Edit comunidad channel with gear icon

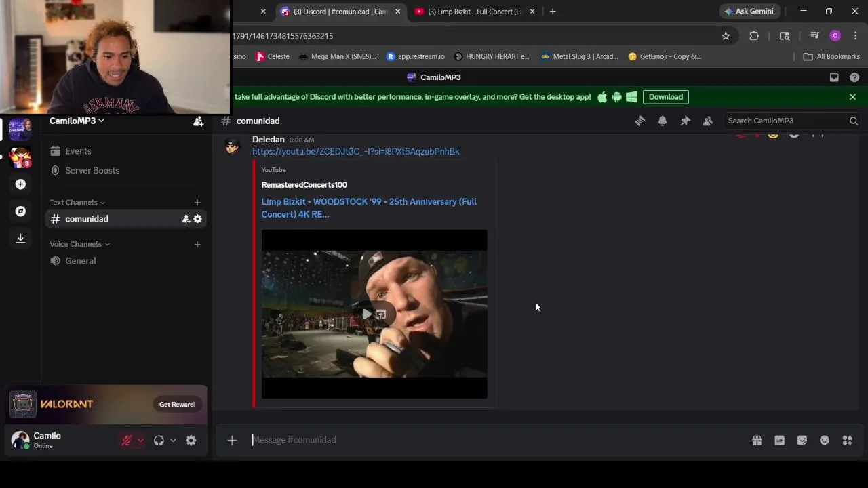(197, 219)
